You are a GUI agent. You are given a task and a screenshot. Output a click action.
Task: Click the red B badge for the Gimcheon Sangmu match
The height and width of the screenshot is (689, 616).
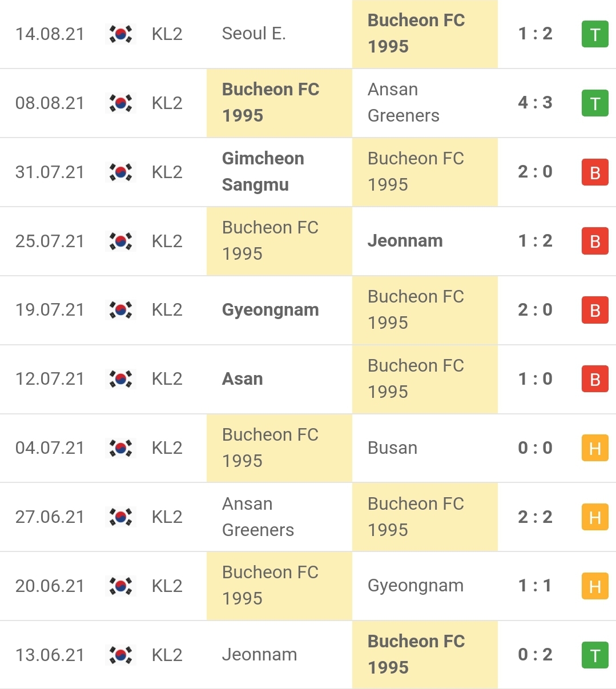(x=595, y=172)
